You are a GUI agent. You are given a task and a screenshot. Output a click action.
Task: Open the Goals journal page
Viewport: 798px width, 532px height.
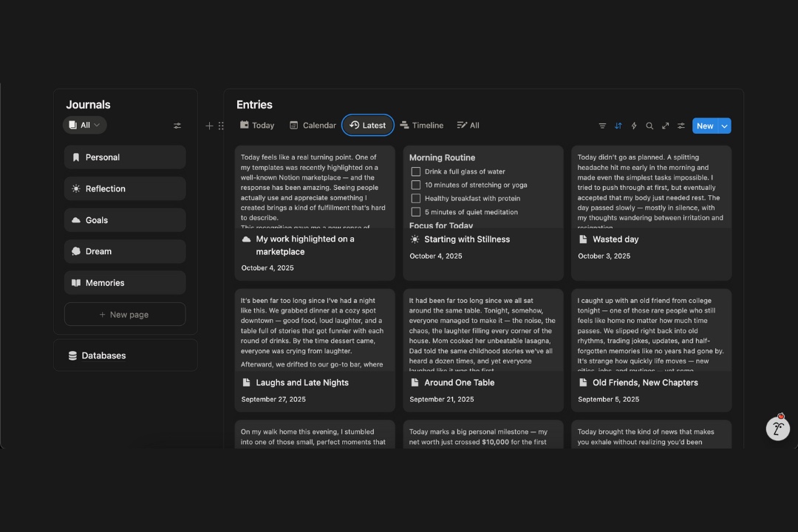point(125,220)
